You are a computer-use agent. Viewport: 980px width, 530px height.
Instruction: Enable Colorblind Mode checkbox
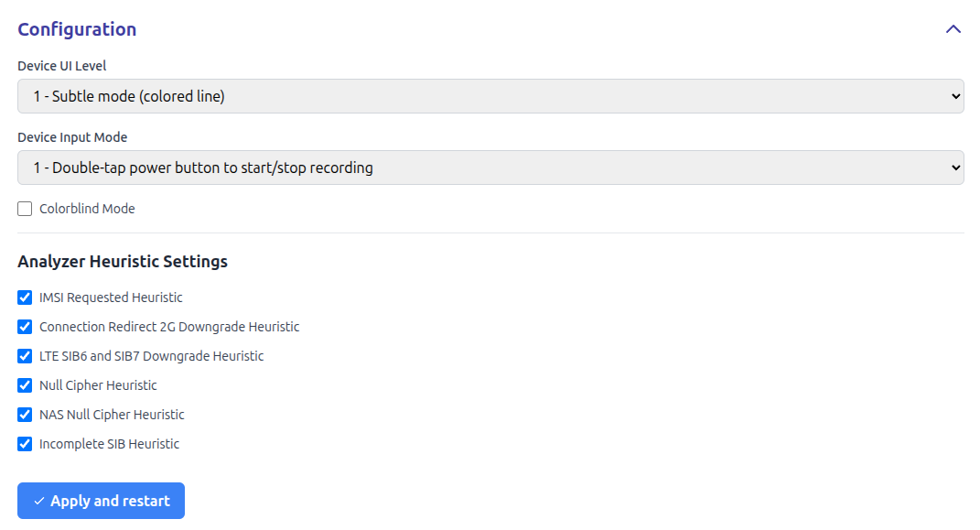coord(25,209)
